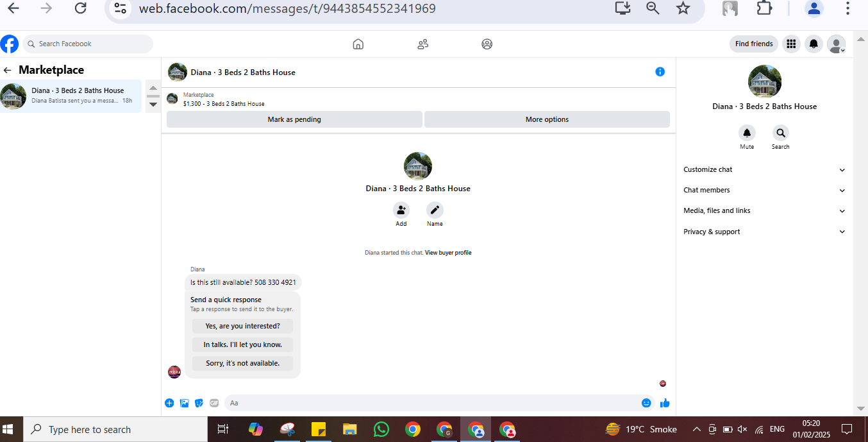Click the muted volume tray icon

point(742,429)
